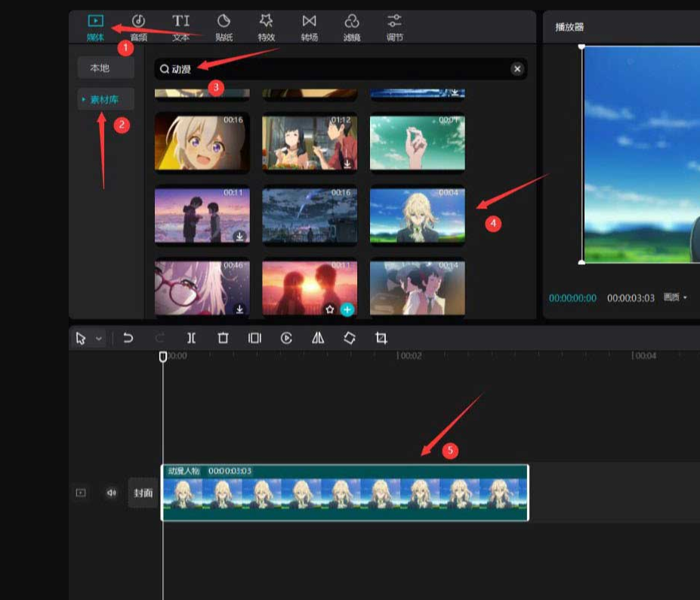
Task: Select the 00:11 sunset silhouette clip
Action: pos(310,288)
